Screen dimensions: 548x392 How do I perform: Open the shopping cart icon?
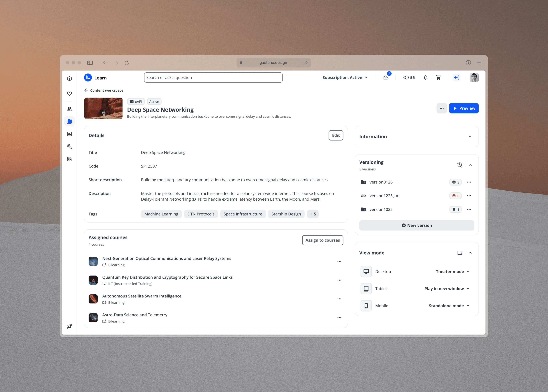pos(438,77)
